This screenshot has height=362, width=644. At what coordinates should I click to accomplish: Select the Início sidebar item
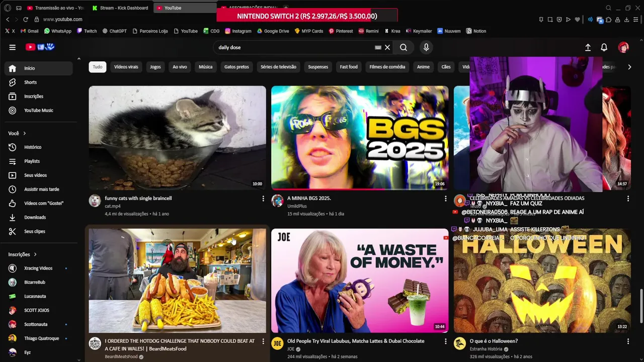[x=38, y=68]
